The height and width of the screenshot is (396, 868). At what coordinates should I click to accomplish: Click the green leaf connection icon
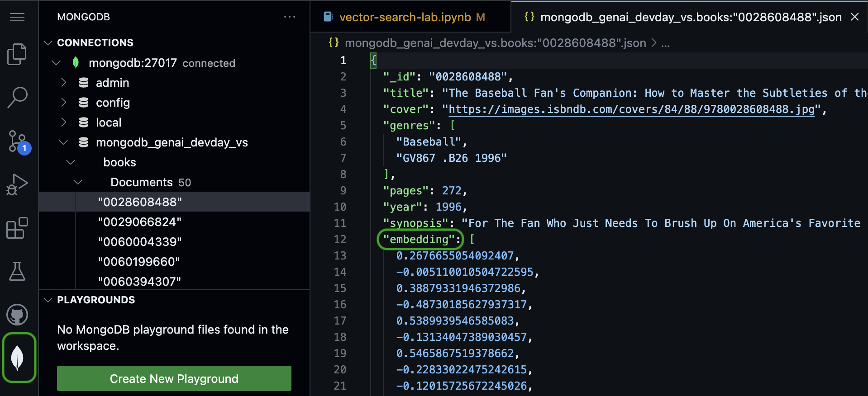point(76,62)
